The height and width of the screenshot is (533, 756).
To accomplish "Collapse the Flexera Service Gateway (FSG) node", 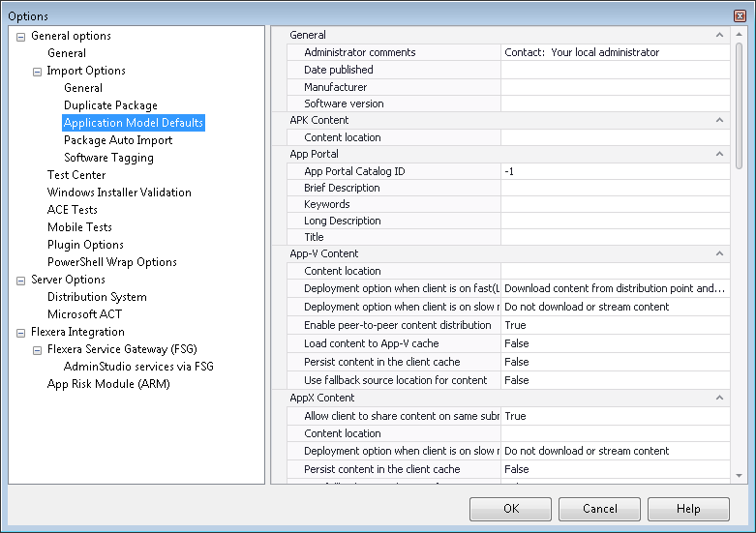I will (38, 349).
